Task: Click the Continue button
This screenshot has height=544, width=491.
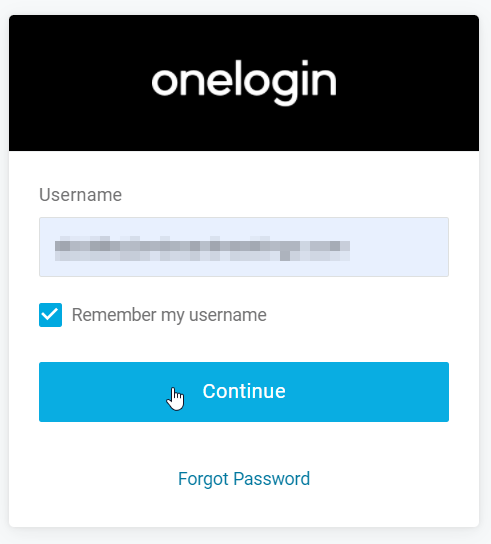Action: click(244, 392)
